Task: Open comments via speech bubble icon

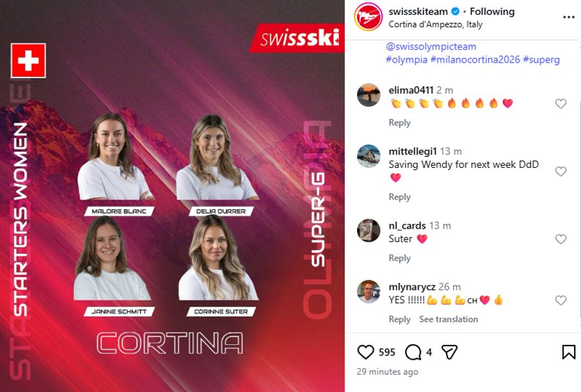Action: (x=413, y=352)
